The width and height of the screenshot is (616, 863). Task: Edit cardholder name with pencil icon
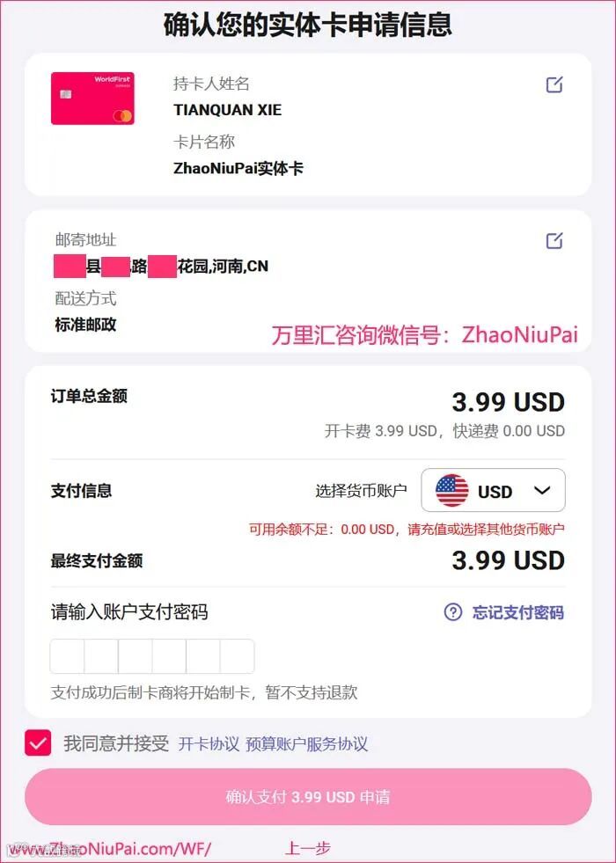click(x=554, y=84)
